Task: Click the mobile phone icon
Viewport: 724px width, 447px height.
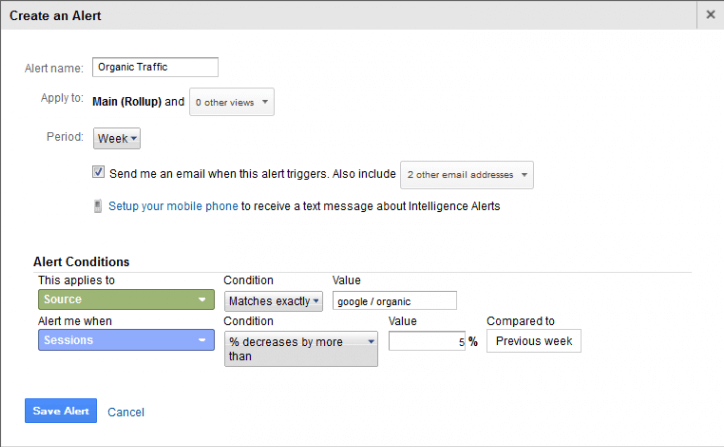Action: [x=97, y=206]
